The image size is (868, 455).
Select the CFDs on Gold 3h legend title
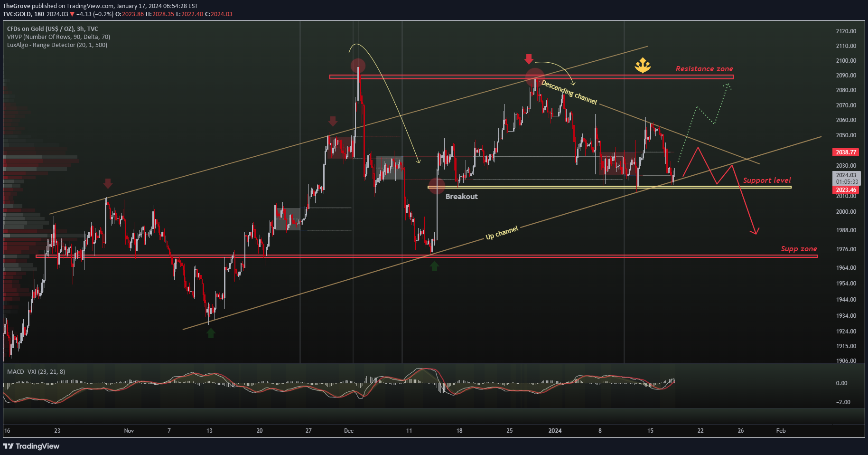point(53,29)
